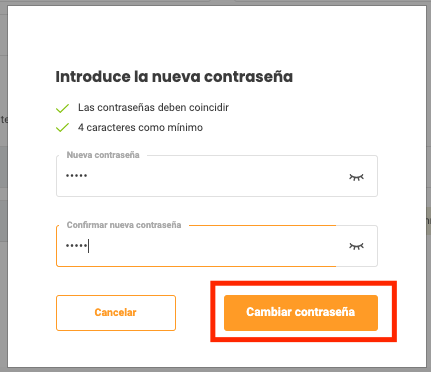Viewport: 431px width, 372px height.
Task: Toggle visibility of Confirmar nueva contraseña password
Action: (x=356, y=246)
